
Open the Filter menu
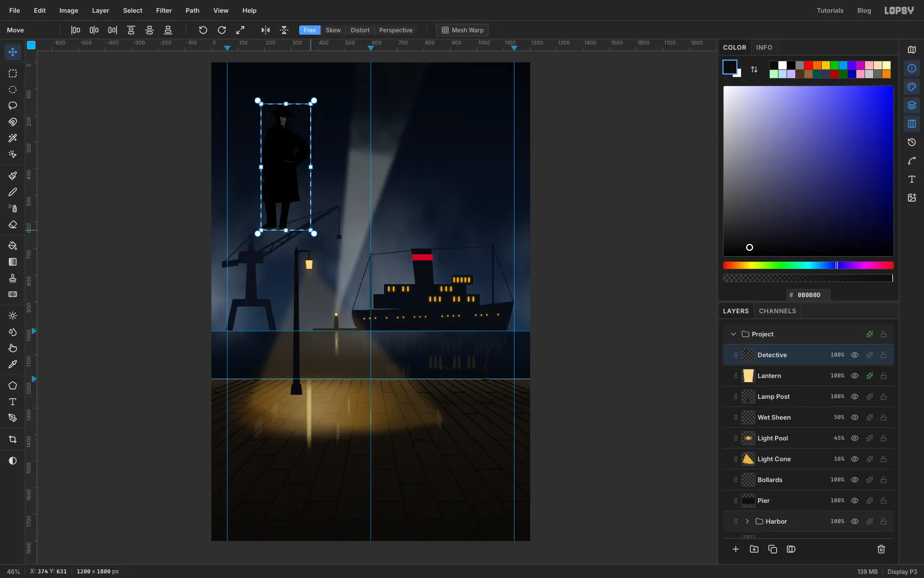(x=164, y=10)
